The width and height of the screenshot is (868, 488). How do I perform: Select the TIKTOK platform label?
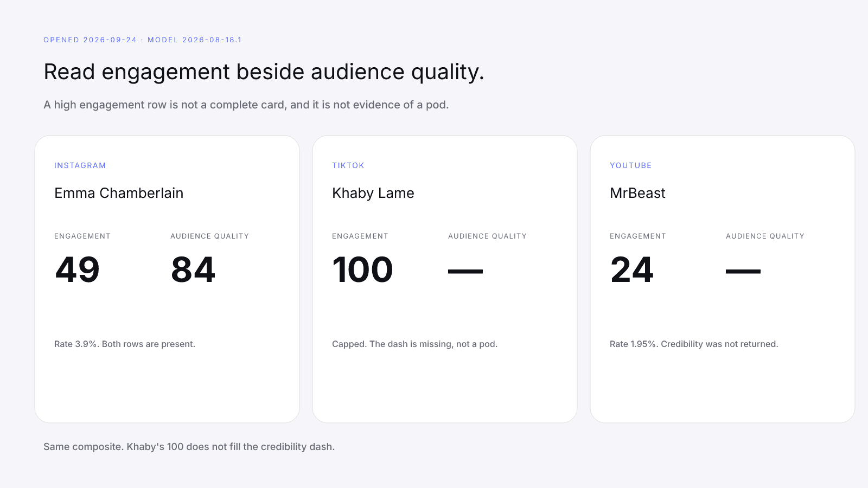348,165
